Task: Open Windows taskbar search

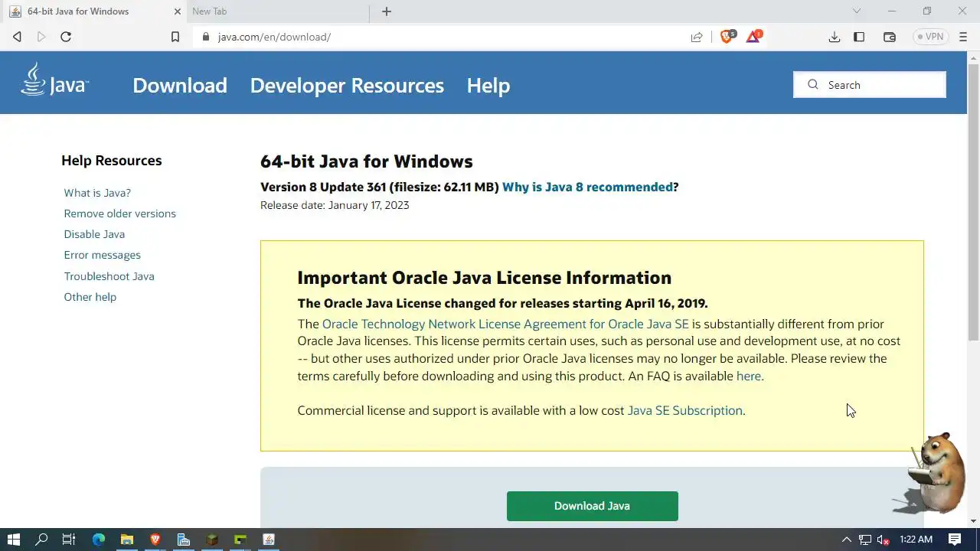Action: [41, 540]
